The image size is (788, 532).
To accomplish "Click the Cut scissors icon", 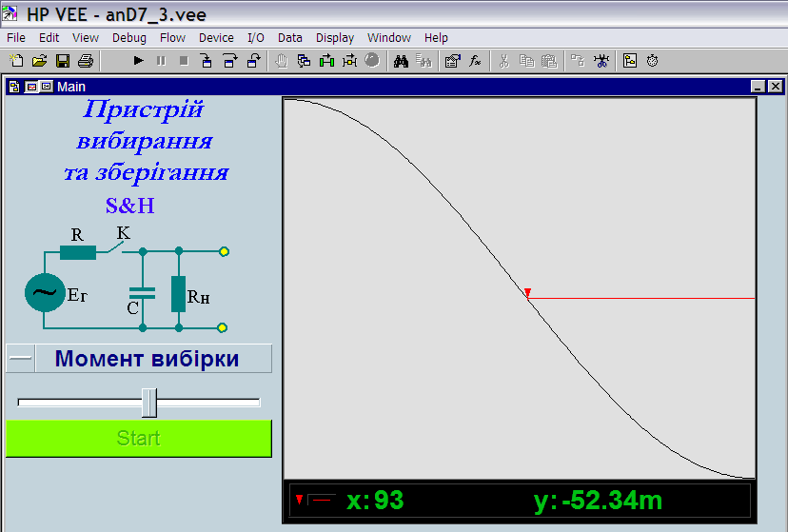I will [x=503, y=61].
